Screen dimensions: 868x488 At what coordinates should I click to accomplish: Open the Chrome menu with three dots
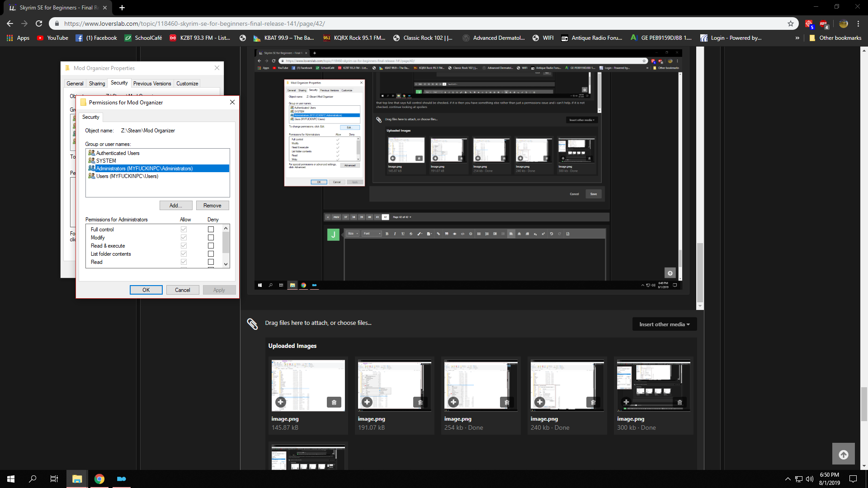(858, 23)
